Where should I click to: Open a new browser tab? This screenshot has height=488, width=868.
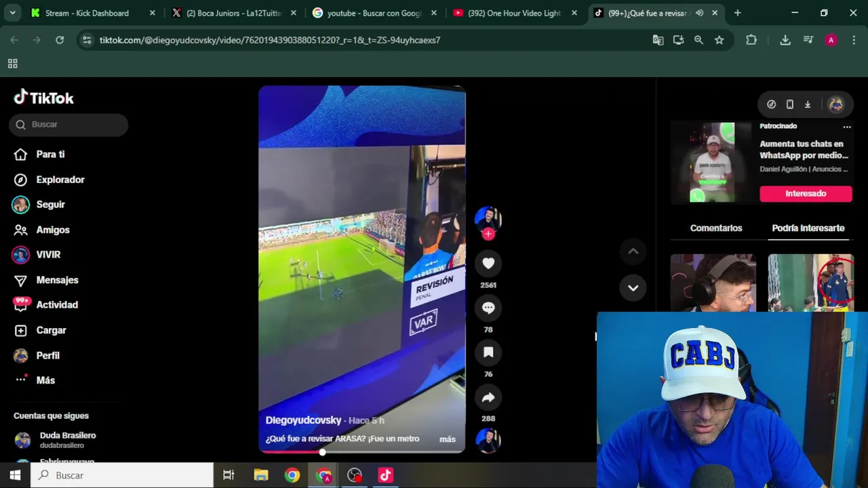[x=737, y=13]
